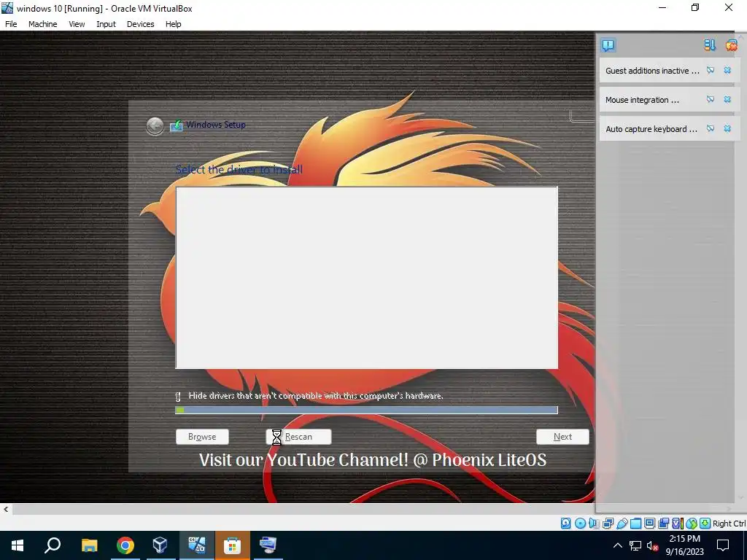Show hidden system tray icons

(617, 545)
